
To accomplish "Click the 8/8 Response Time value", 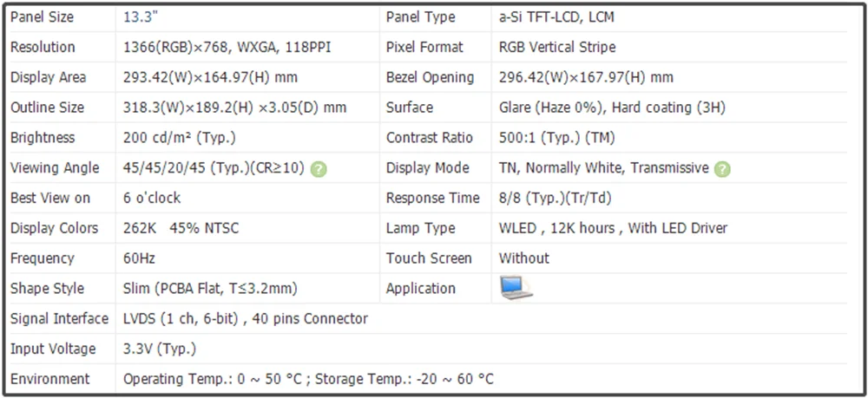I will (555, 198).
